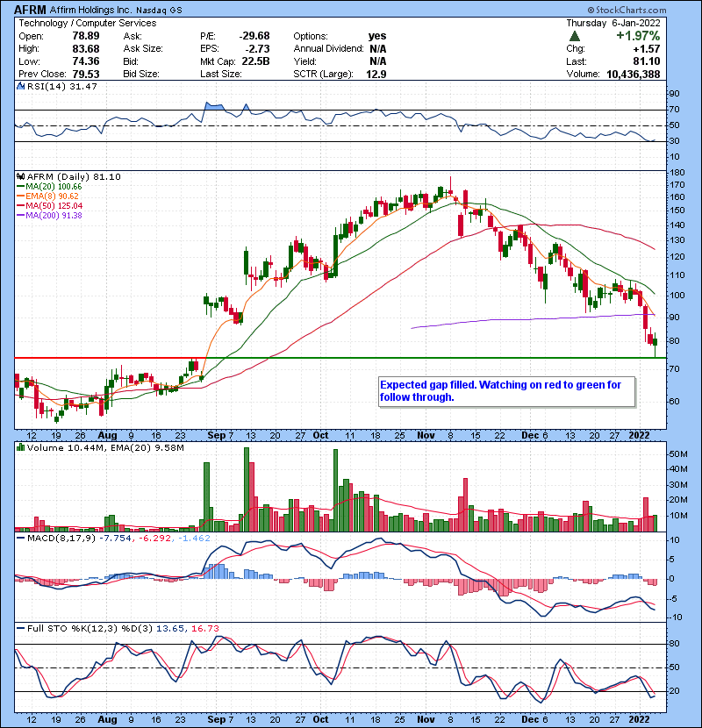Click the MA(50) 125.04 legend entry
Image resolution: width=702 pixels, height=728 pixels.
point(49,205)
